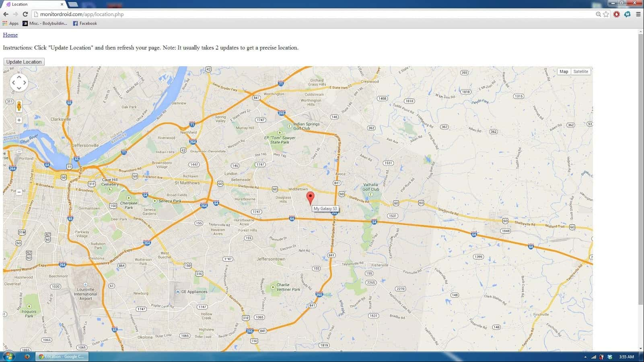Pan the map right with the arrow control
644x362 pixels.
pos(25,83)
